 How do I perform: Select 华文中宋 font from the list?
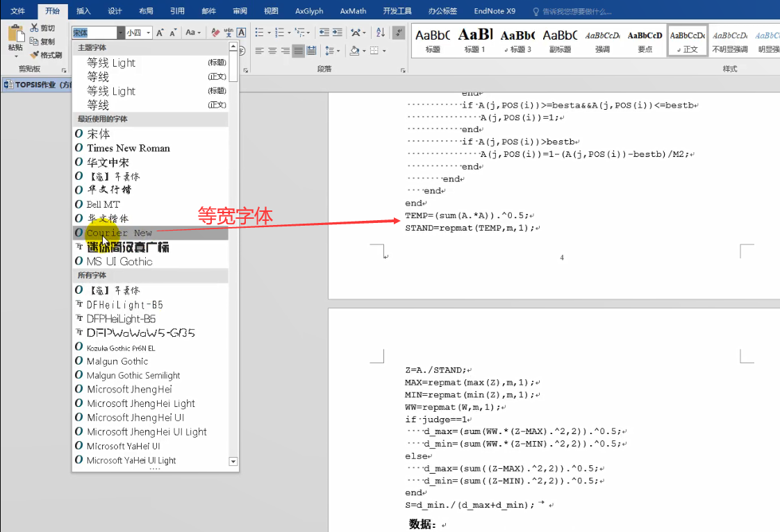click(x=150, y=163)
